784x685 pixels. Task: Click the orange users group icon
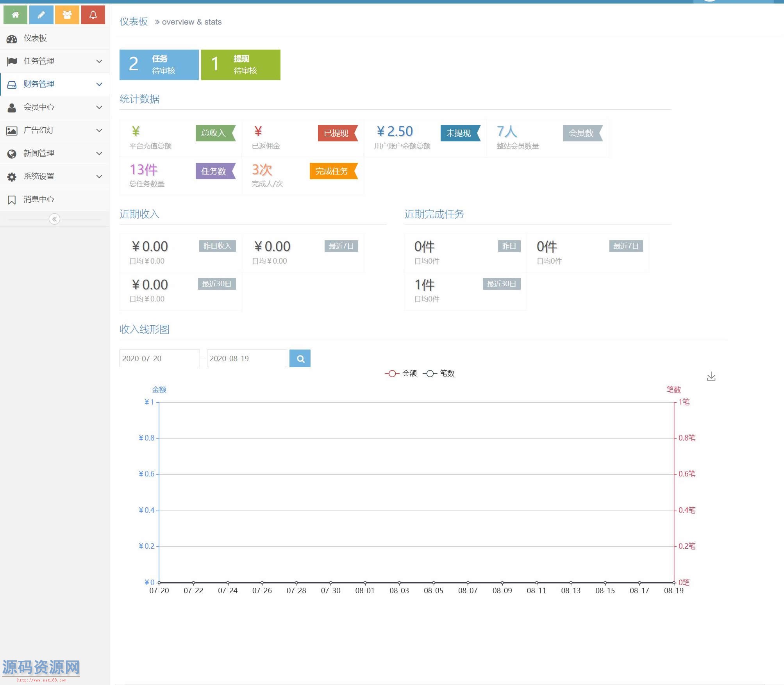(x=67, y=15)
